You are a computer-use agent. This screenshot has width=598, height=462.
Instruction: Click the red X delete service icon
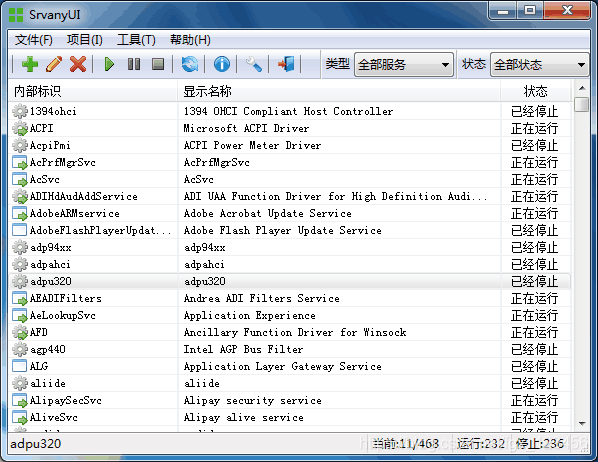(78, 64)
